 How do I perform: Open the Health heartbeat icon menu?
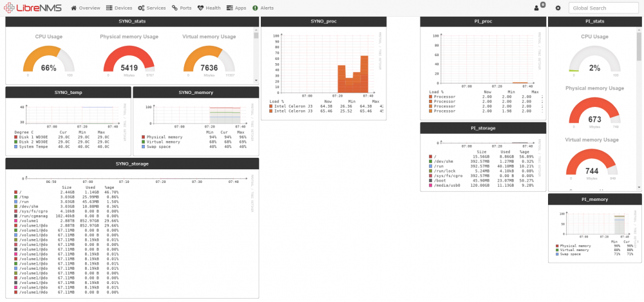click(x=200, y=8)
